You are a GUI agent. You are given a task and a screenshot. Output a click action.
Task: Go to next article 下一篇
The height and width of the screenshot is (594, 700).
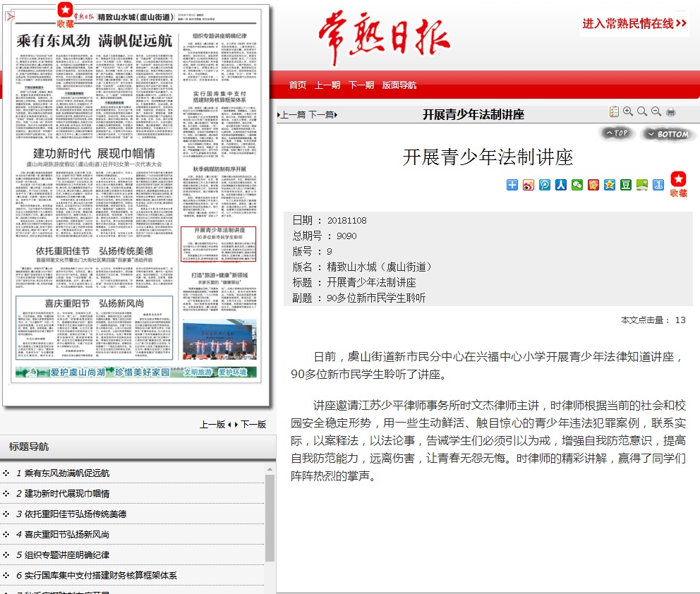point(322,115)
